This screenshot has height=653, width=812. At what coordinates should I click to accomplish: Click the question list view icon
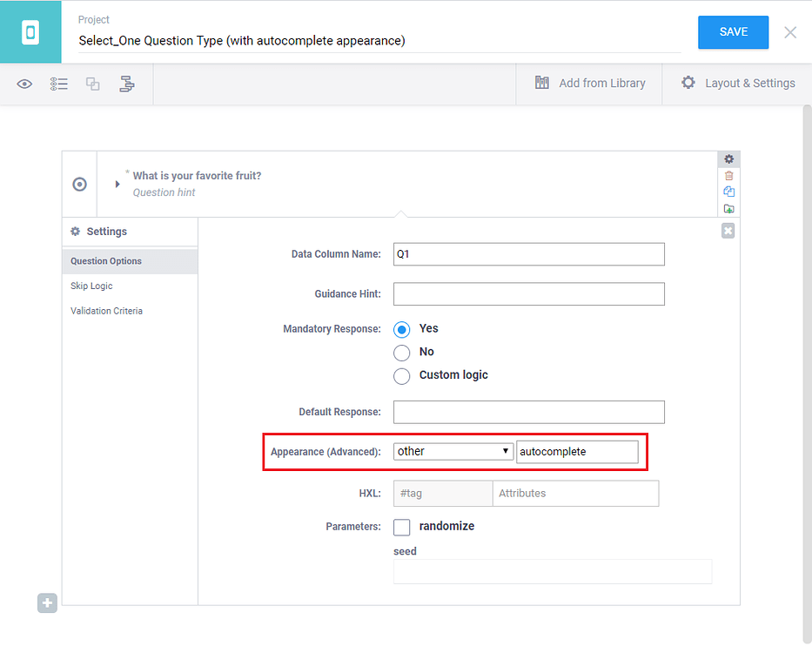coord(57,84)
